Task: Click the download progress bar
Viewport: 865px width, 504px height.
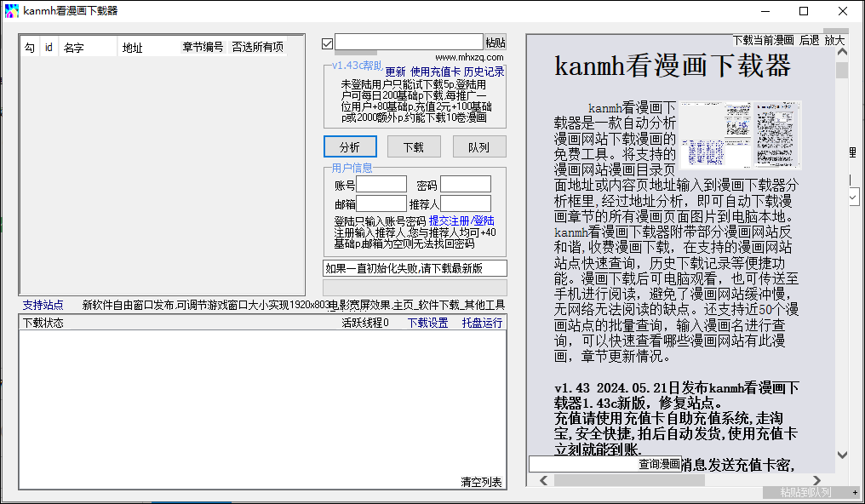Action: (415, 287)
